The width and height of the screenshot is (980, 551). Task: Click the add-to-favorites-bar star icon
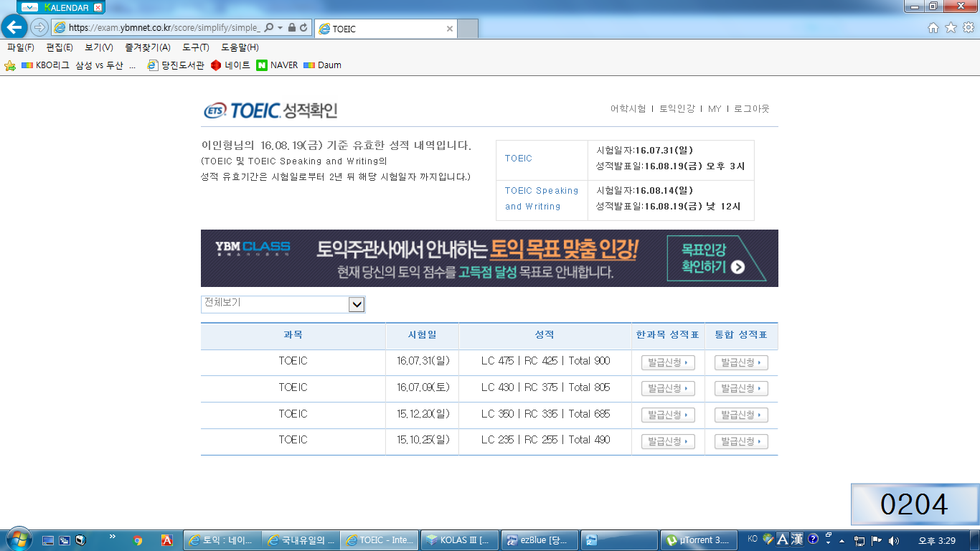tap(10, 65)
